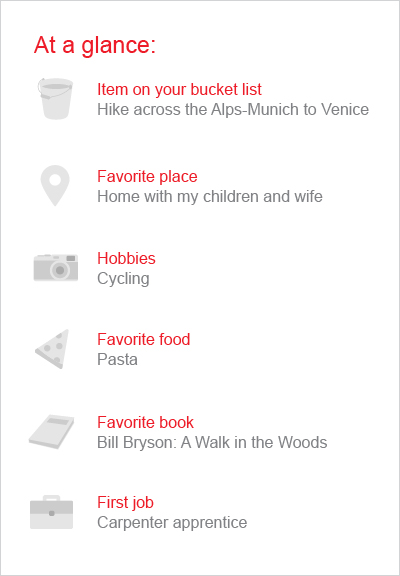Click the 'Pasta' answer text
The image size is (400, 576).
pyautogui.click(x=117, y=359)
